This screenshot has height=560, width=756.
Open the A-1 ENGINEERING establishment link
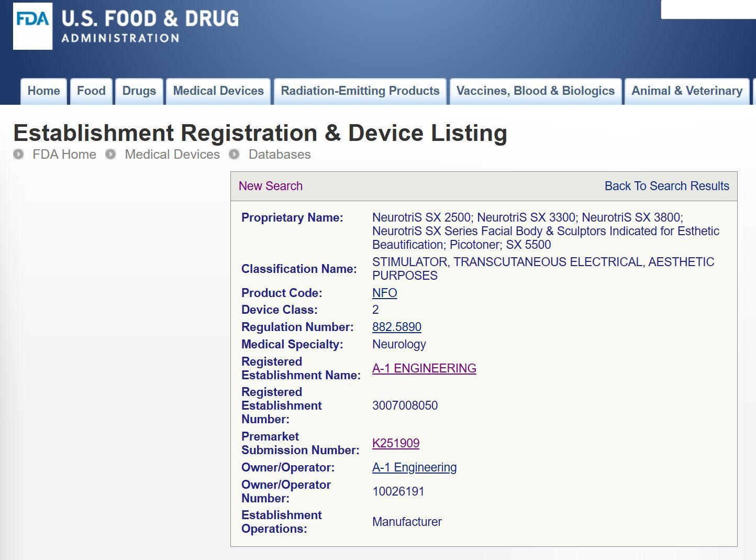pos(424,368)
